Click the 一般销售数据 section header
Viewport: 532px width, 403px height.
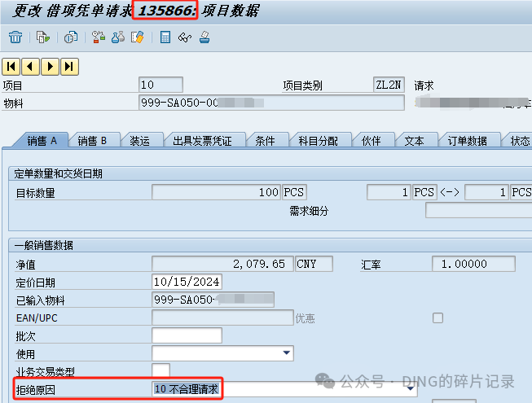[44, 245]
